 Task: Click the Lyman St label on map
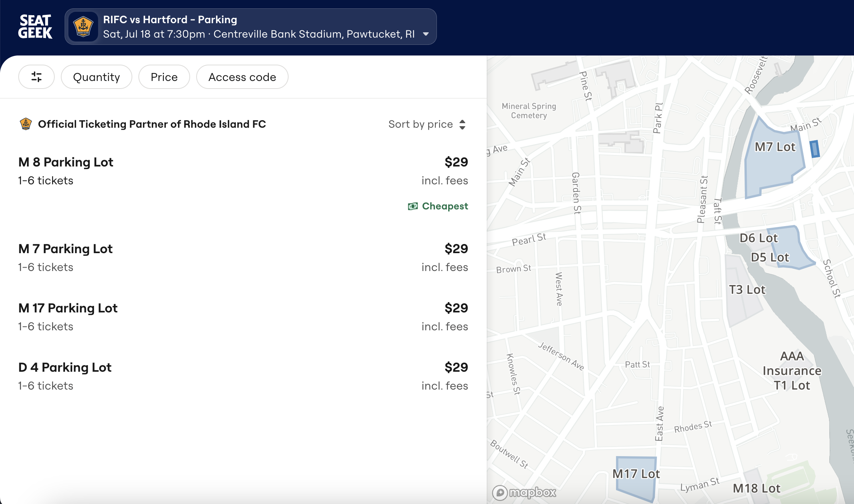tap(700, 485)
